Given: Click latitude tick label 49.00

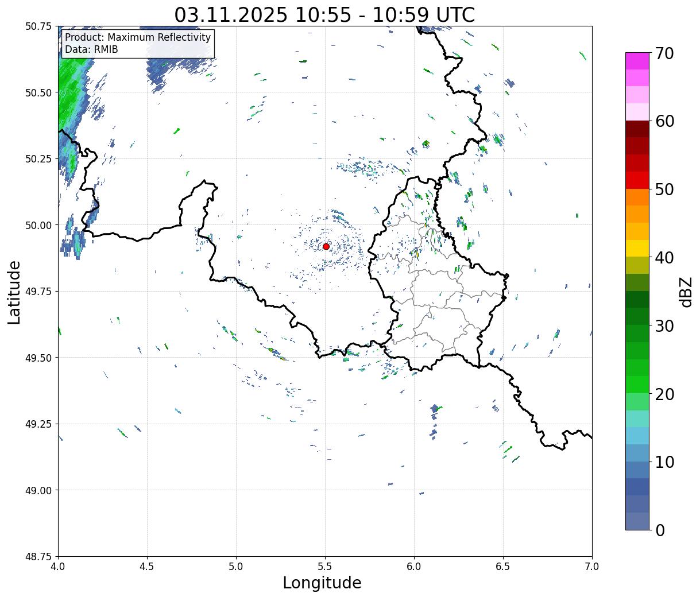Looking at the screenshot, I should (x=38, y=490).
